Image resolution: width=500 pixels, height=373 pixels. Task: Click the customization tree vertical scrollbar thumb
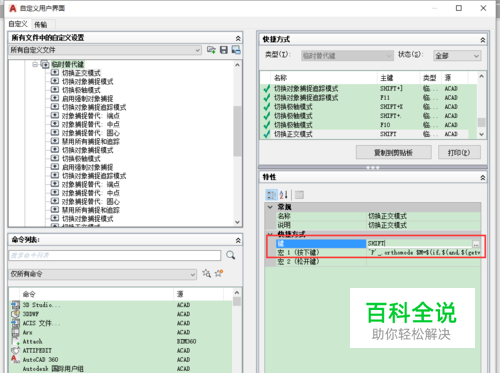click(237, 131)
